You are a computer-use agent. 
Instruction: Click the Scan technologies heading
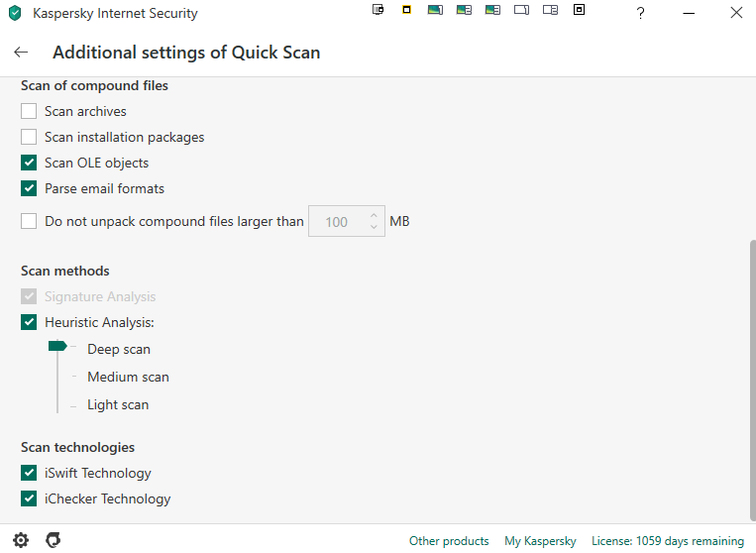tap(77, 447)
